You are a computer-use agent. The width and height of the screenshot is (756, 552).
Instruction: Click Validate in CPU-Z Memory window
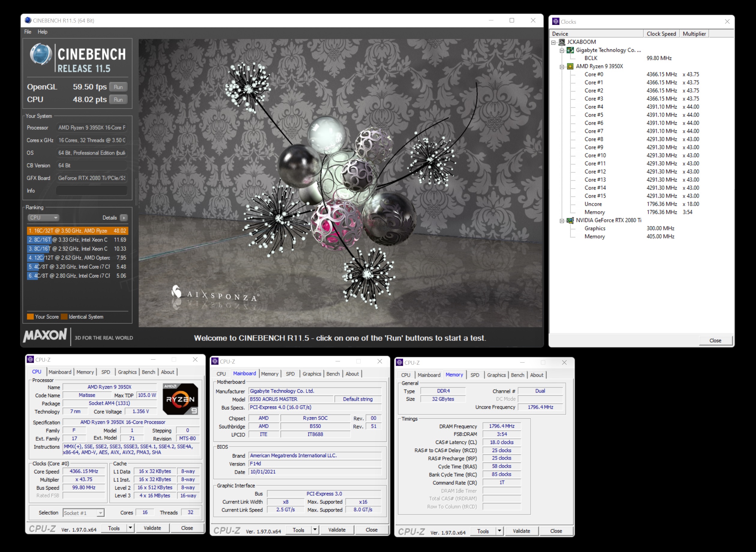[x=522, y=531]
